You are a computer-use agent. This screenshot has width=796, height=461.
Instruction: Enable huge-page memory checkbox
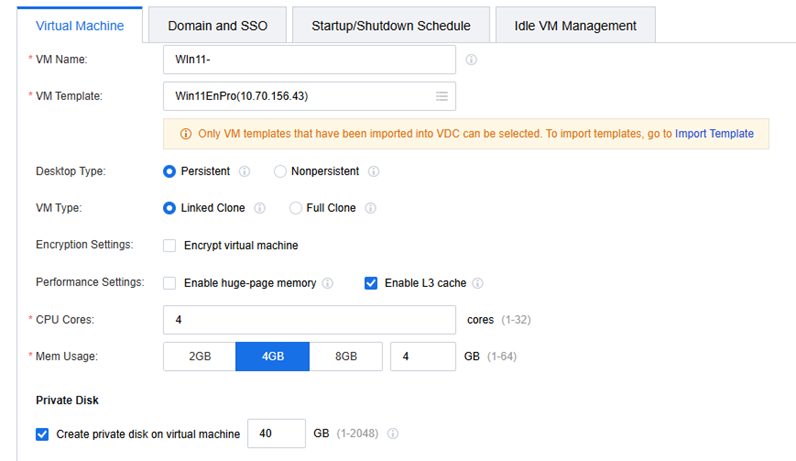pyautogui.click(x=170, y=284)
